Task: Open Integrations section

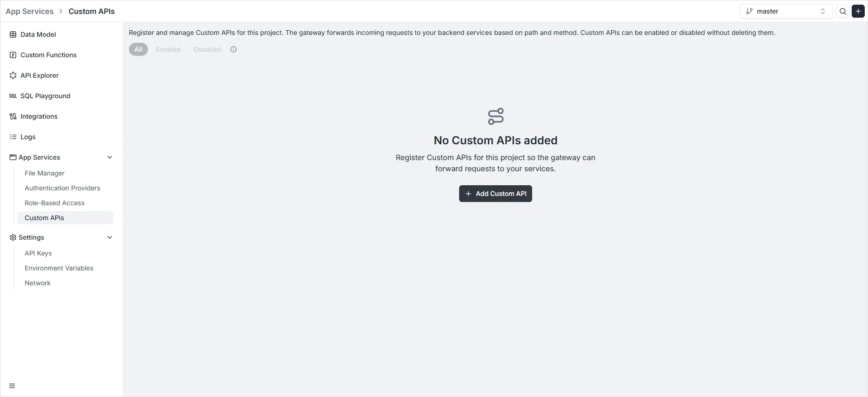Action: [x=39, y=116]
